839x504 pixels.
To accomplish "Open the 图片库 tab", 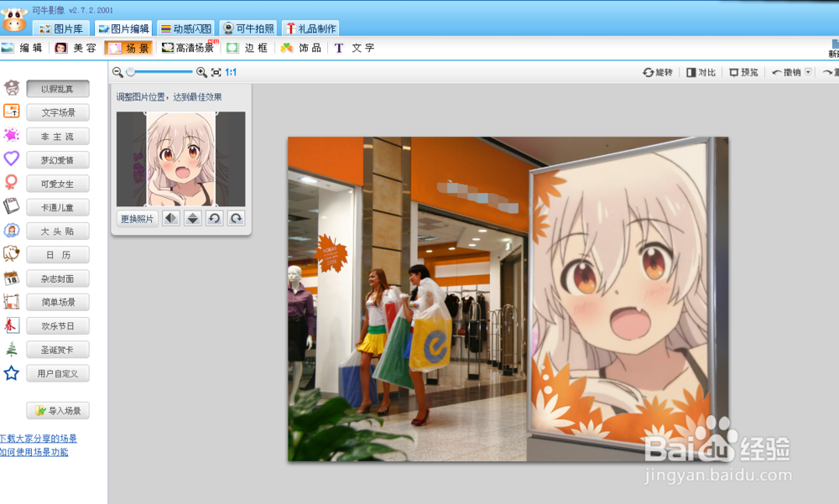I will (x=61, y=29).
